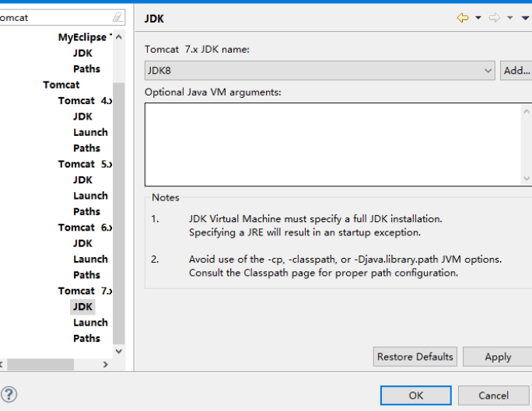Open the back history dropdown arrow

click(478, 18)
